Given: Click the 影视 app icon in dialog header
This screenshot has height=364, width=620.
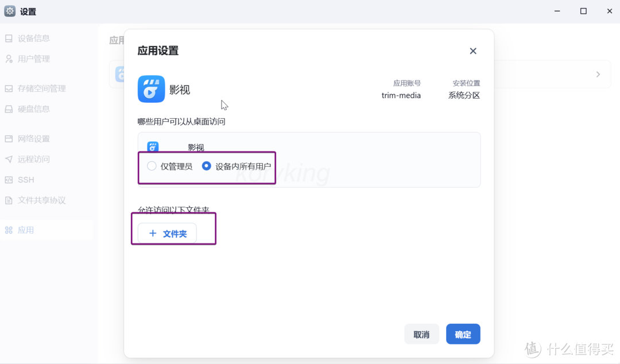Looking at the screenshot, I should (151, 89).
